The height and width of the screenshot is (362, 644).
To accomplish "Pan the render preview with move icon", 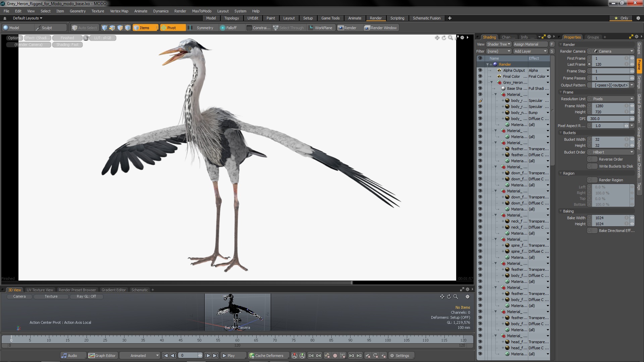I will (437, 38).
